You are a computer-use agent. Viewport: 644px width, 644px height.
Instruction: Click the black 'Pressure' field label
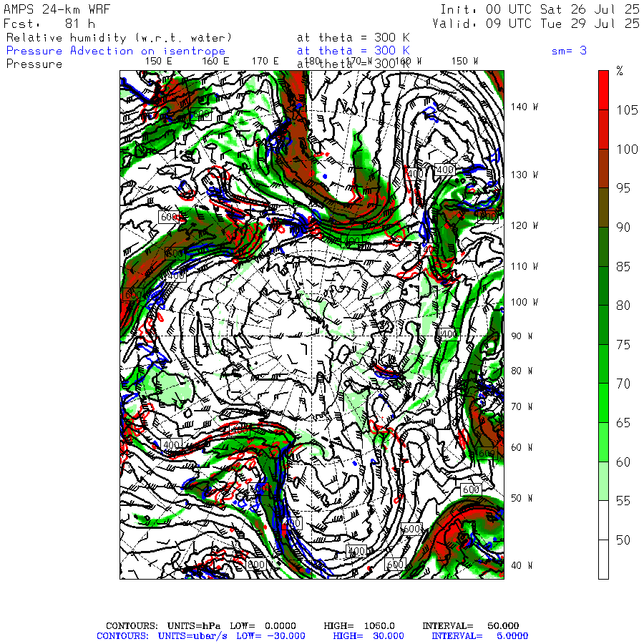point(34,64)
